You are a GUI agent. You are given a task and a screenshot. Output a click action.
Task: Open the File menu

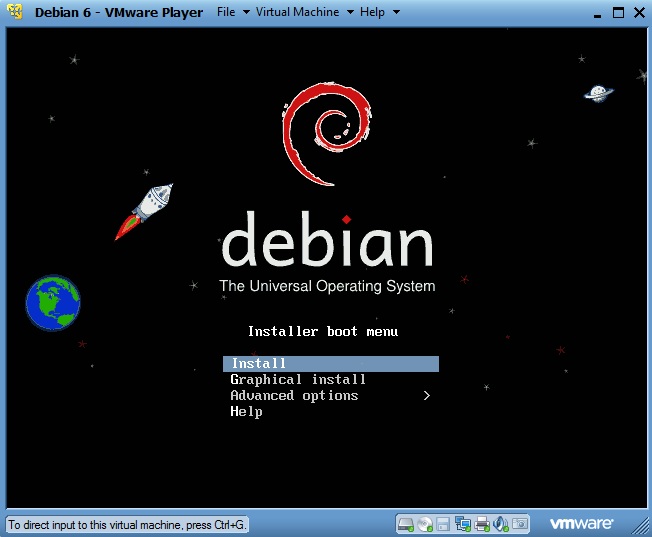click(226, 12)
